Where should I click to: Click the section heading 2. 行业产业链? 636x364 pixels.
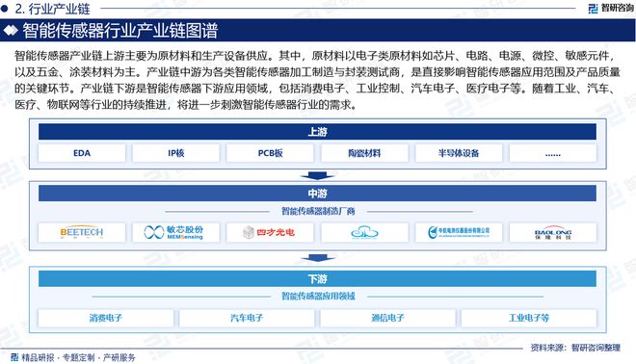52,8
